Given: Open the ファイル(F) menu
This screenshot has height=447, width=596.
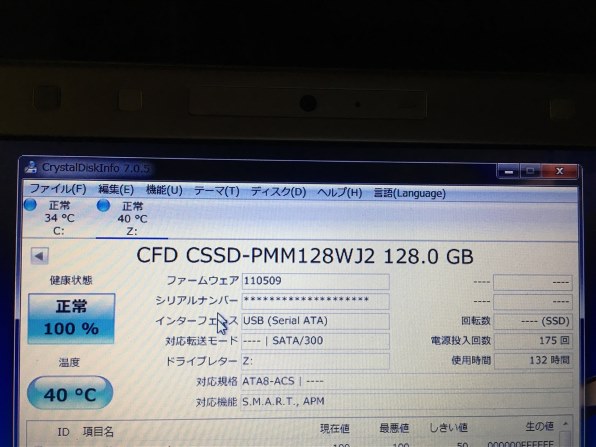Looking at the screenshot, I should pos(58,189).
